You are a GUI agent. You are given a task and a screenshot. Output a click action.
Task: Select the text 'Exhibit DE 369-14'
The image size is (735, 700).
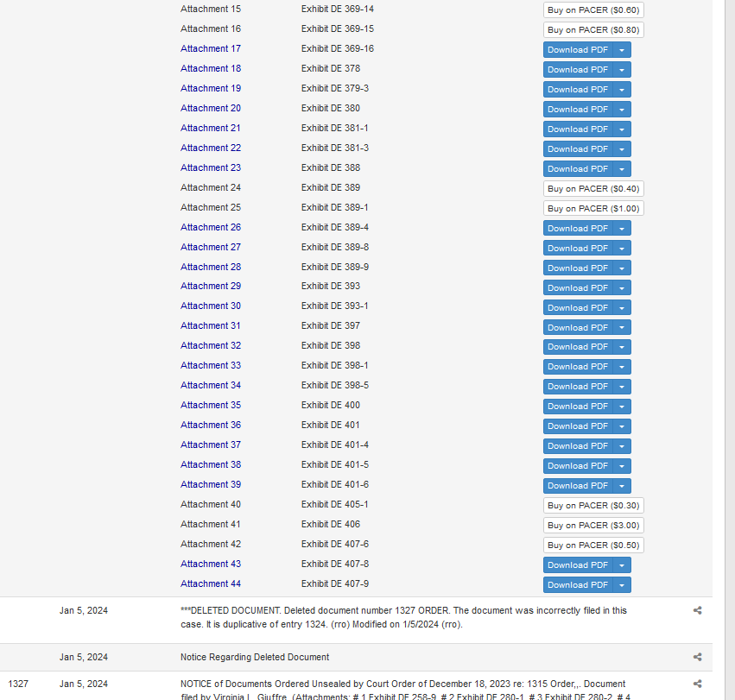click(x=338, y=9)
